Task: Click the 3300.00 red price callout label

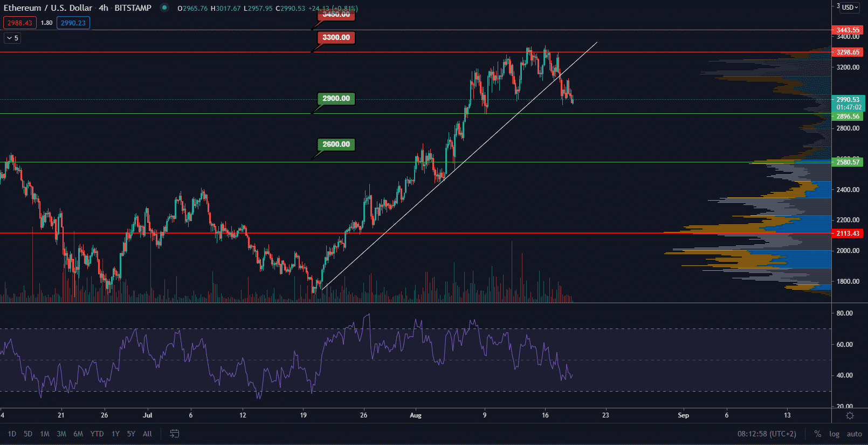Action: click(336, 38)
